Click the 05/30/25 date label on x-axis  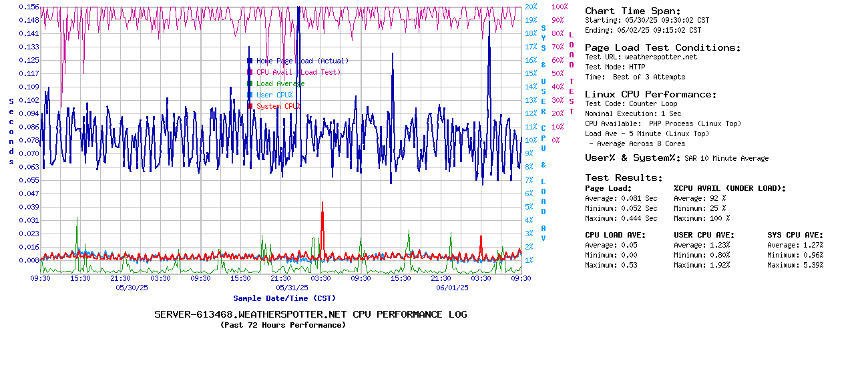coord(132,288)
